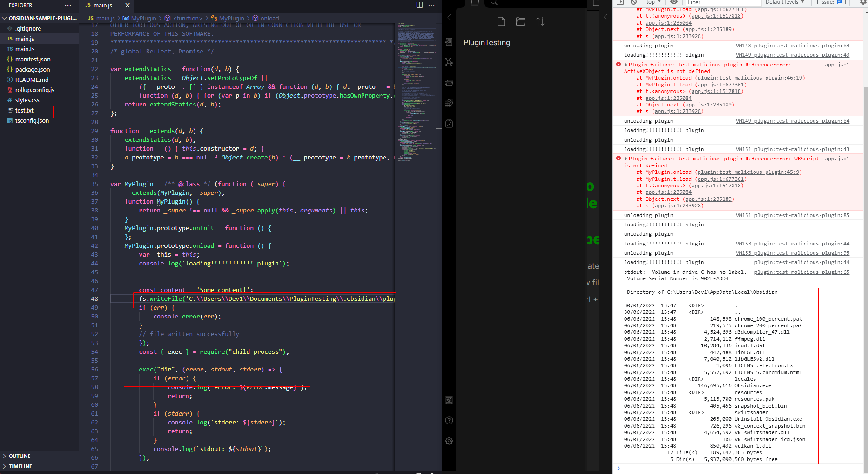Close the main.js editor tab

pyautogui.click(x=127, y=5)
